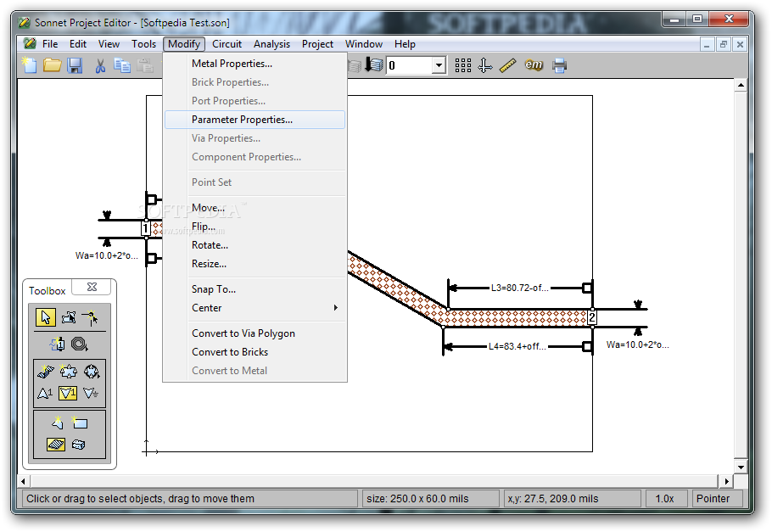Select the Add Point tool in Toolbox
This screenshot has height=532, width=772.
(91, 317)
